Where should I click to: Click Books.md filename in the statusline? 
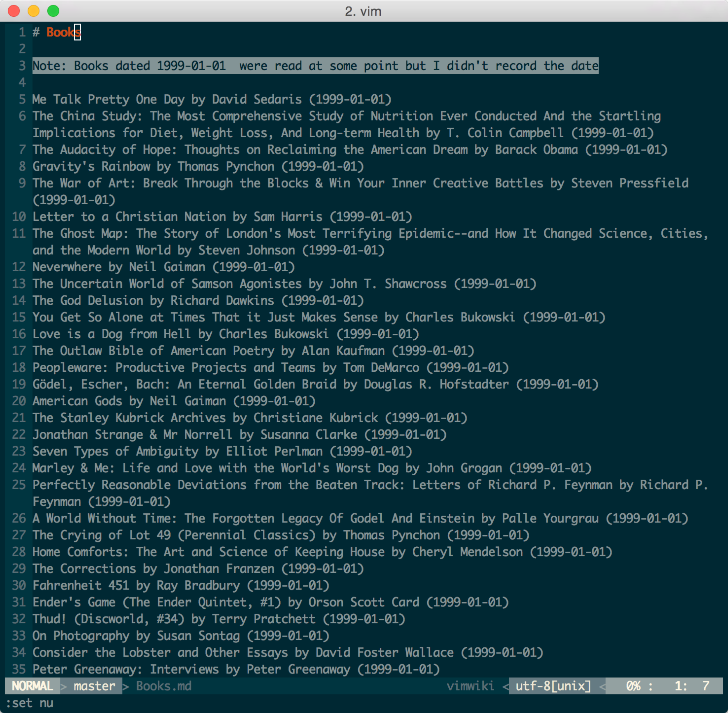click(164, 686)
